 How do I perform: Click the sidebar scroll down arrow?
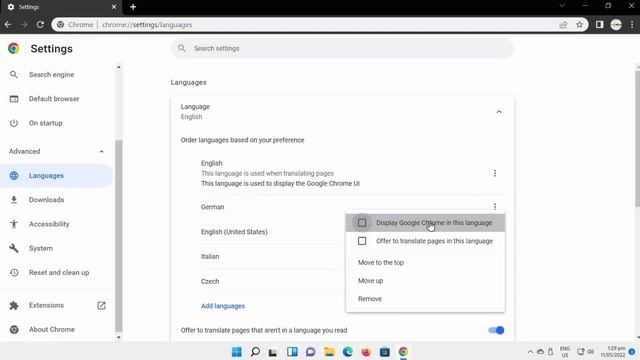click(x=119, y=338)
